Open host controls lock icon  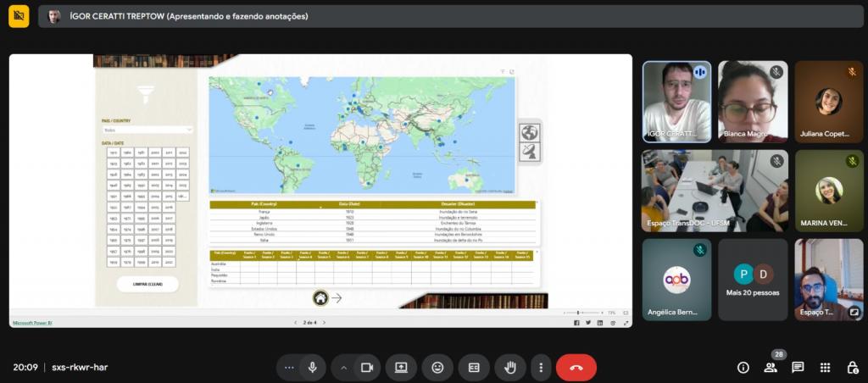(852, 367)
